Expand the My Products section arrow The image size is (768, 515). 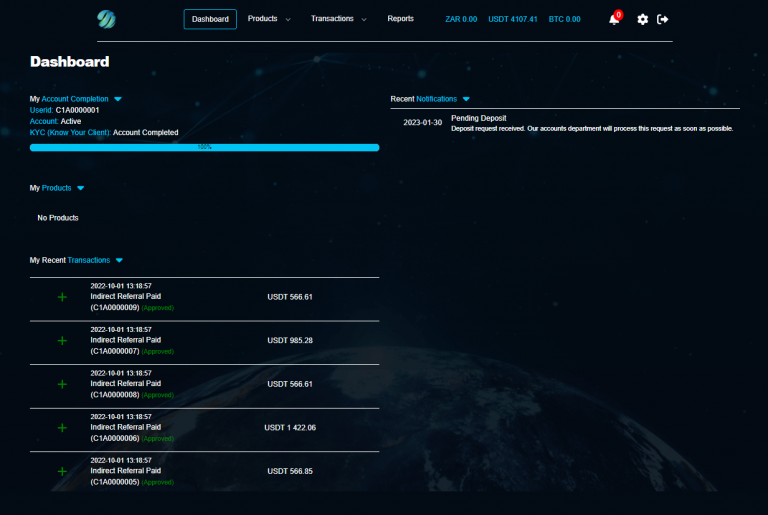pyautogui.click(x=81, y=188)
